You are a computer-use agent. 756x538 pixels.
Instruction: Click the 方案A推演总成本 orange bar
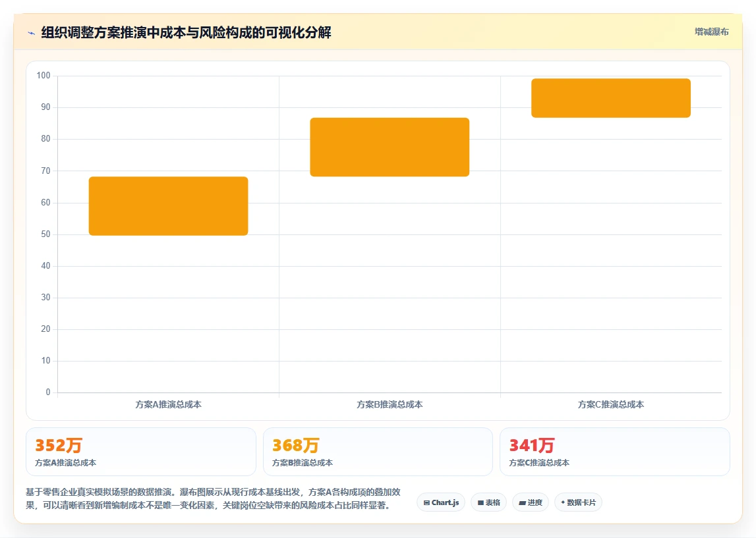coord(168,206)
